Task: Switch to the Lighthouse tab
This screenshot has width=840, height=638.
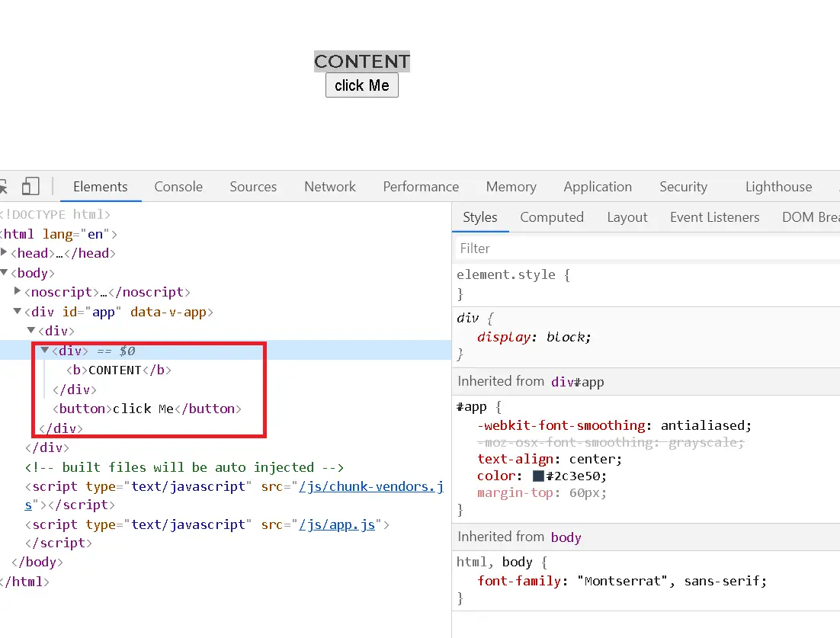Action: (x=778, y=187)
